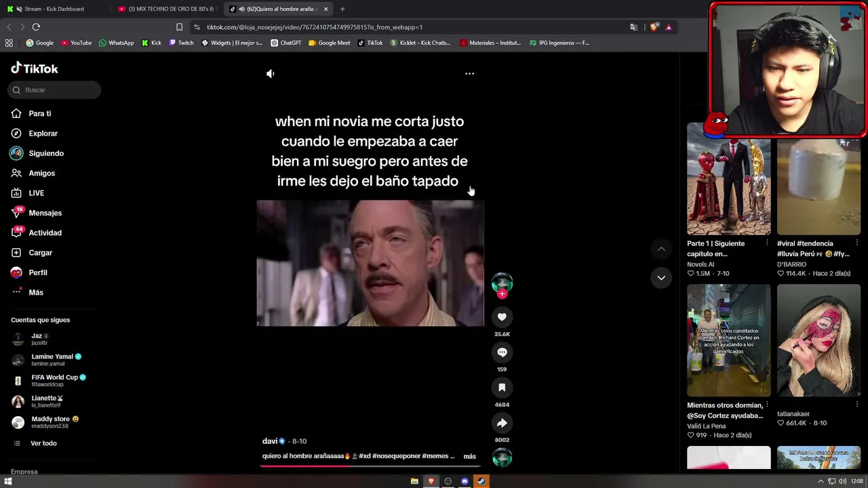This screenshot has width=868, height=488.
Task: Open Steam from taskbar
Action: tap(481, 481)
